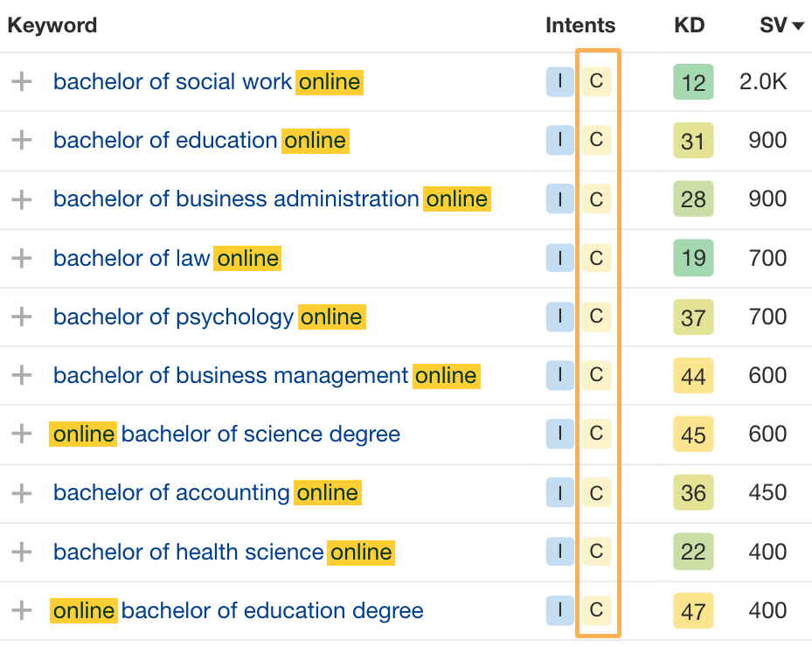
Task: Open the keyword 'bachelor of business administration online'
Action: (x=271, y=198)
